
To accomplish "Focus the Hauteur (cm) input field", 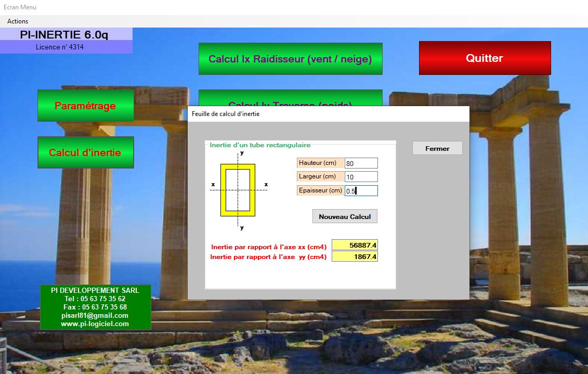I will tap(361, 163).
